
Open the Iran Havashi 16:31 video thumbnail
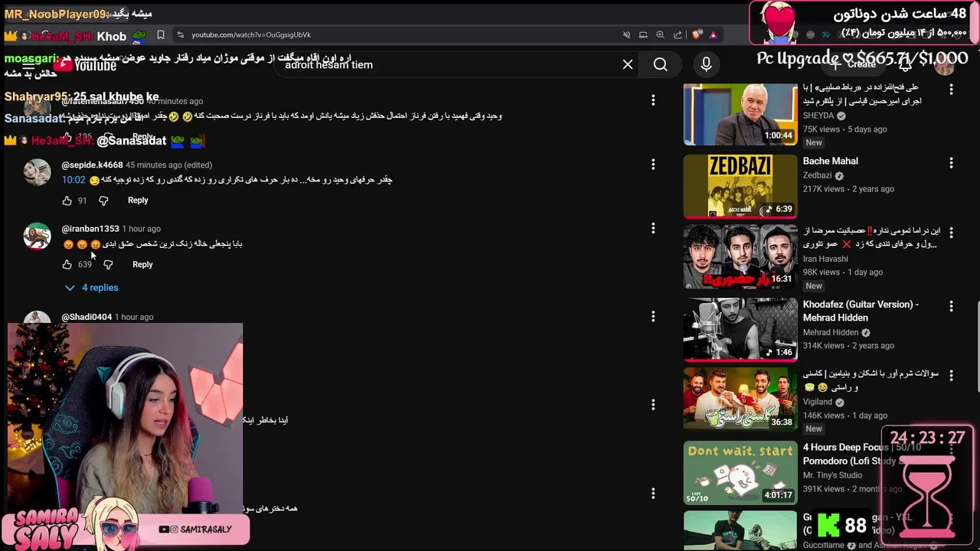(740, 256)
